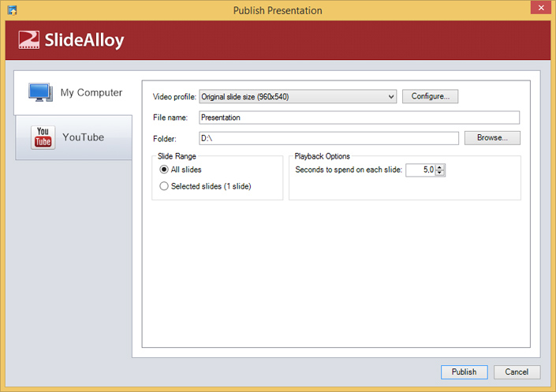Click the title bar application icon

pyautogui.click(x=13, y=10)
